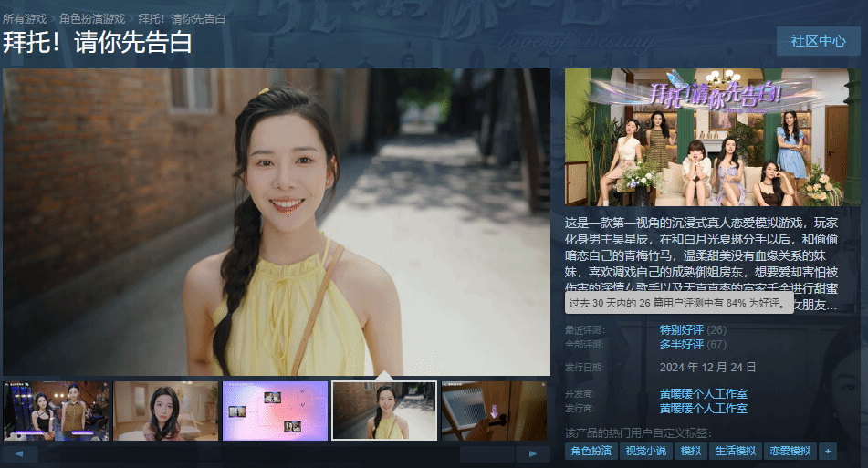
Task: Select the thumbnail of two women on stage
Action: [x=56, y=411]
